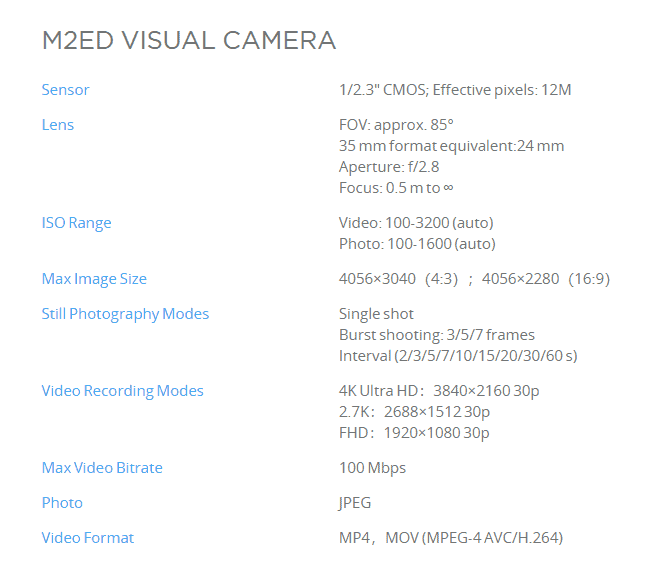
Task: Click the Max Video Bitrate label
Action: [102, 468]
